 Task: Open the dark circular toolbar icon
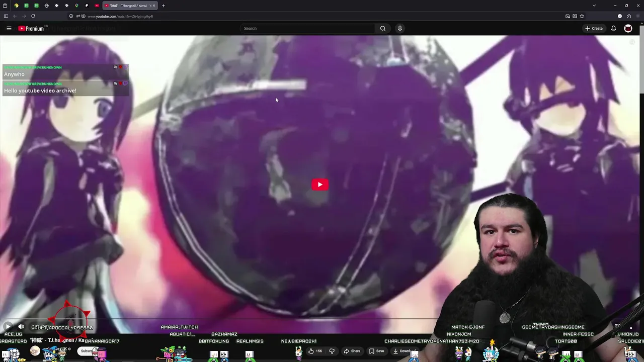tap(620, 16)
